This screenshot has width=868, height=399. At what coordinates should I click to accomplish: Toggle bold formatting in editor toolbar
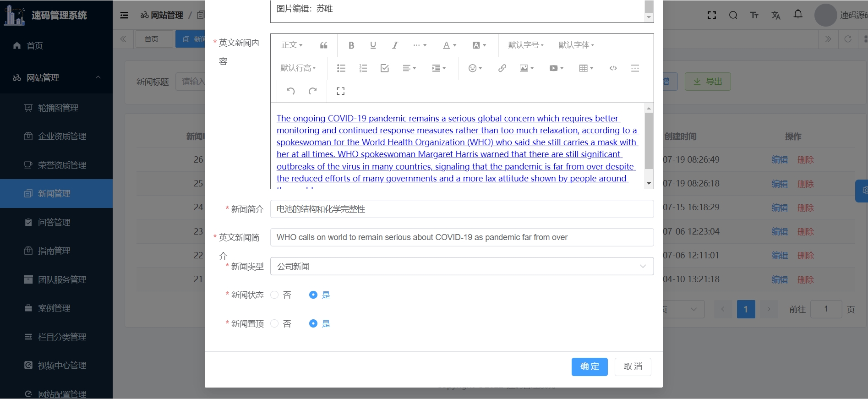click(351, 45)
